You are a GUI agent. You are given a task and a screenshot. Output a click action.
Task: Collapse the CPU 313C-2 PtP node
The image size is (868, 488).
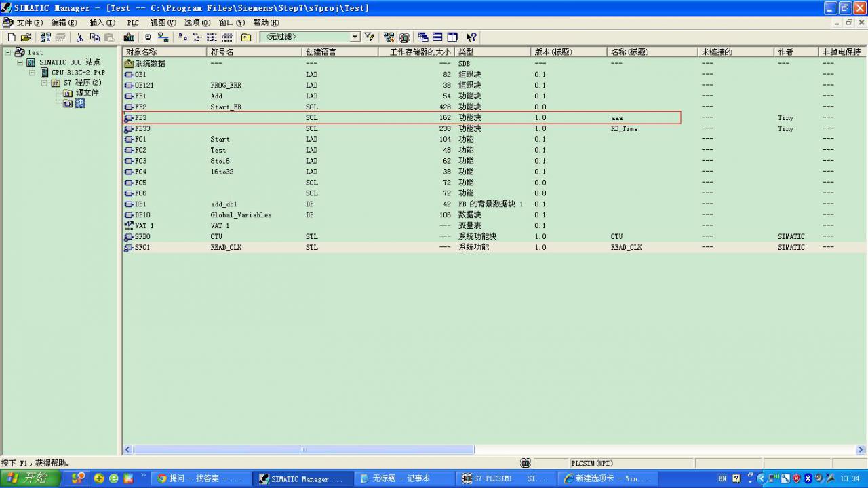(x=32, y=73)
